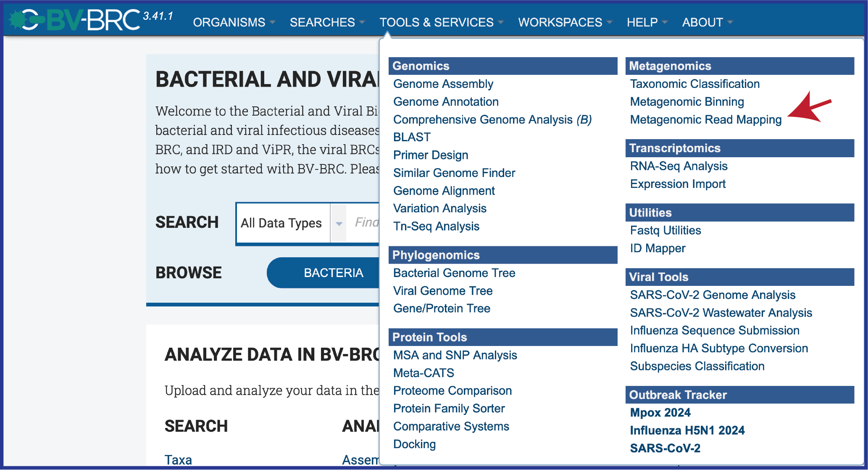Open SARS-CoV-2 outbreak tracker
This screenshot has width=868, height=470.
(x=665, y=449)
